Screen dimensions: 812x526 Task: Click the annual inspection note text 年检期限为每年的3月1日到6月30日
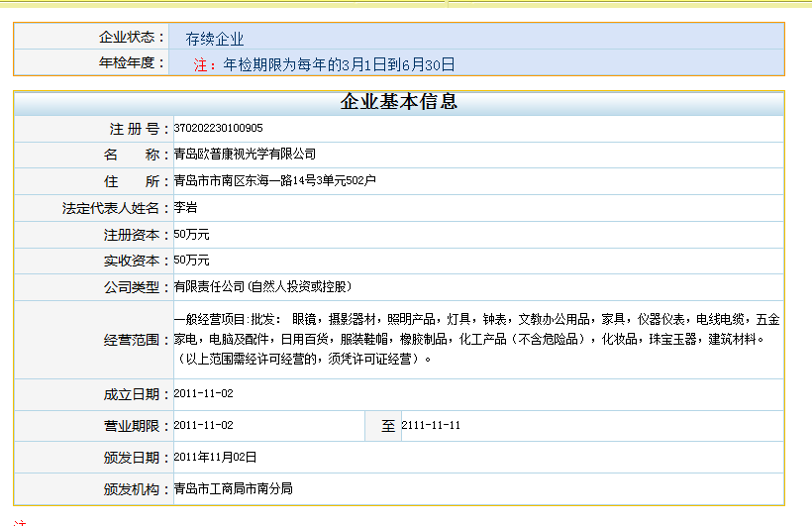[x=339, y=64]
